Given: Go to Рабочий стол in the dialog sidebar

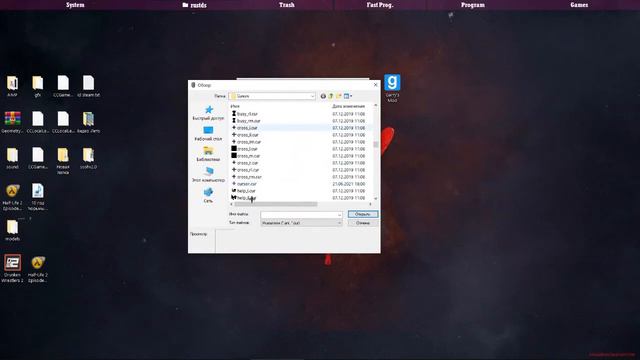Looking at the screenshot, I should (x=208, y=134).
